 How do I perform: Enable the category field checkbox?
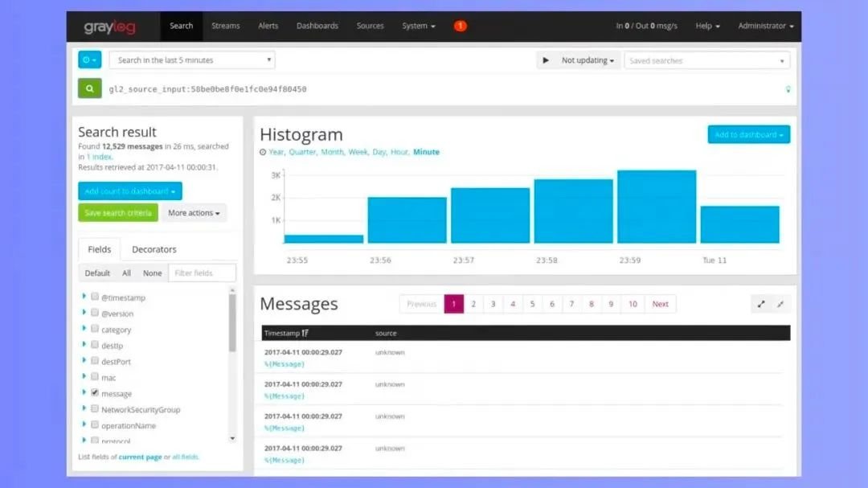click(x=95, y=329)
